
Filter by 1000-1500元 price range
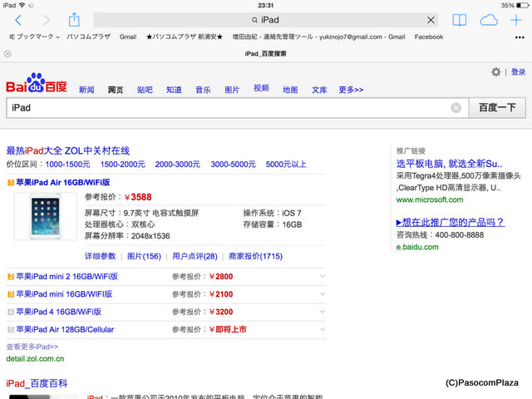(68, 165)
